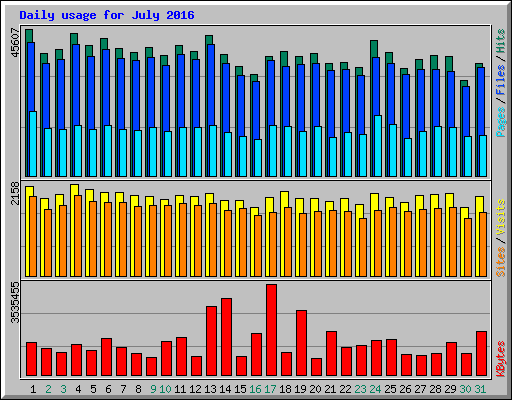Click the 45607 axis value
The height and width of the screenshot is (400, 512).
click(x=15, y=42)
